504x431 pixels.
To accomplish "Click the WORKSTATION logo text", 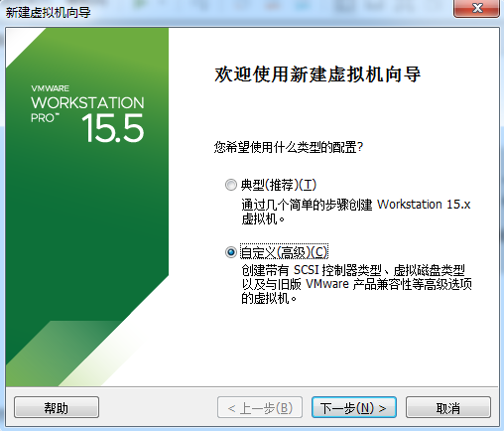I will click(87, 103).
